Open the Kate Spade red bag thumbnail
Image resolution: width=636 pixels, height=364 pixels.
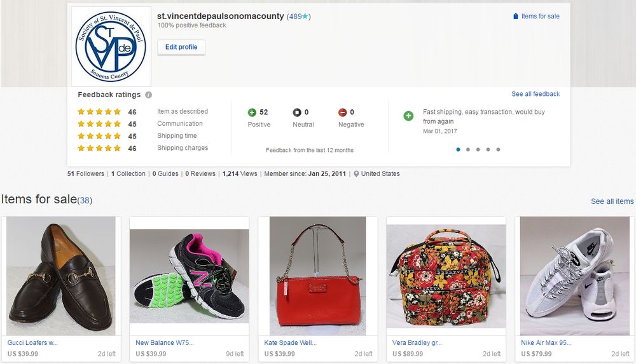click(x=317, y=276)
